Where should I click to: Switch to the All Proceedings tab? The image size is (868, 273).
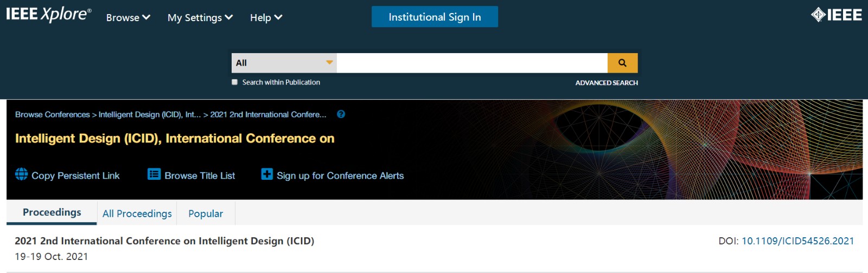pos(137,213)
